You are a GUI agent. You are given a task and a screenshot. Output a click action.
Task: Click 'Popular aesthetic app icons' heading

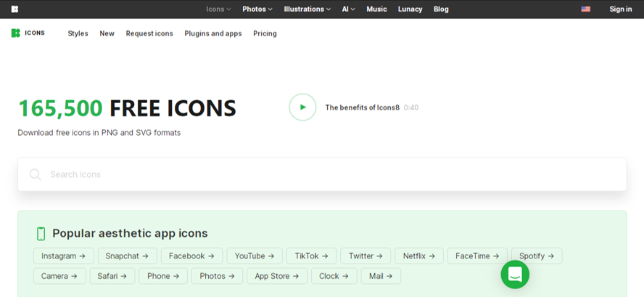[130, 234]
